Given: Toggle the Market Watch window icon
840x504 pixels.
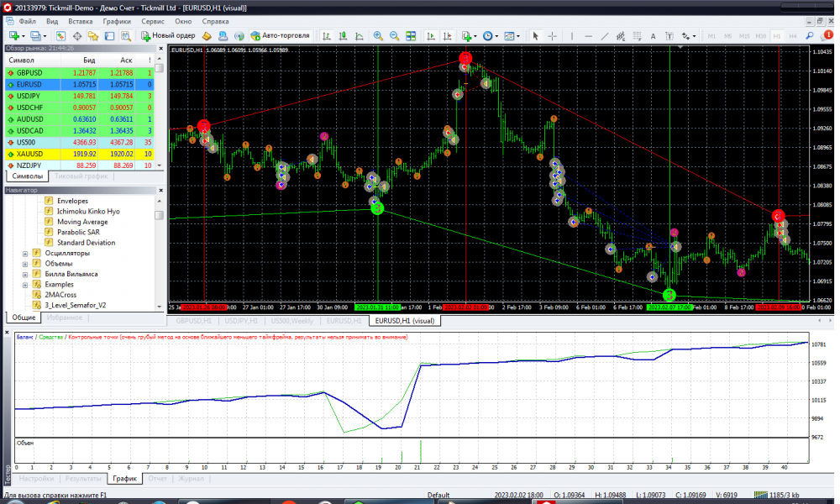Looking at the screenshot, I should click(60, 36).
